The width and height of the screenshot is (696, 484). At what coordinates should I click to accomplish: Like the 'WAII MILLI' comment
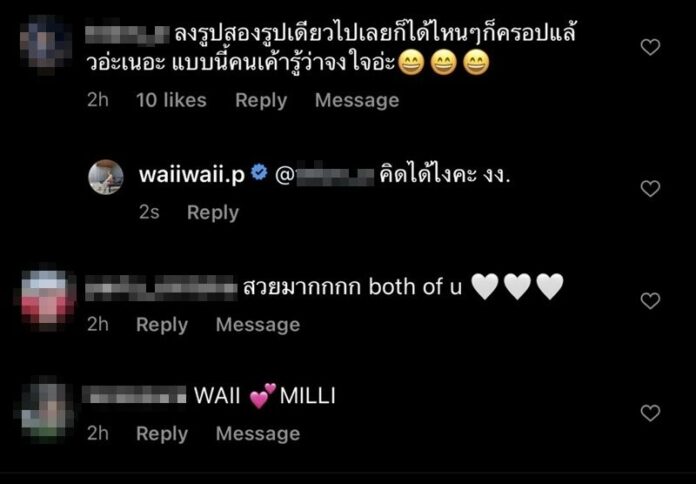[x=650, y=413]
